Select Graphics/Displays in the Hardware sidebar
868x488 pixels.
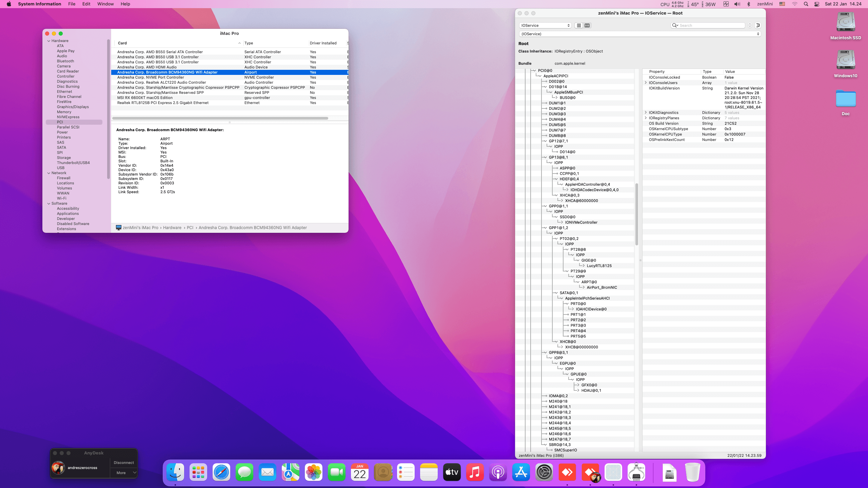coord(73,107)
